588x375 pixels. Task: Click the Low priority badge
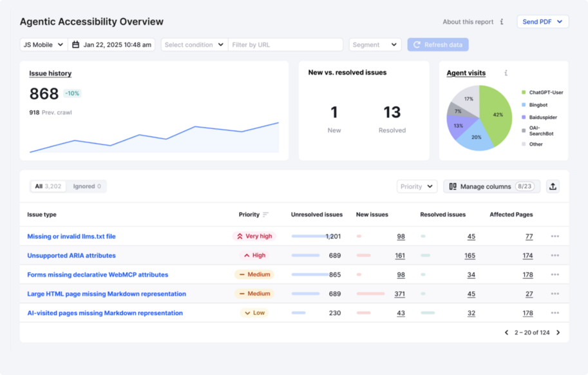254,312
